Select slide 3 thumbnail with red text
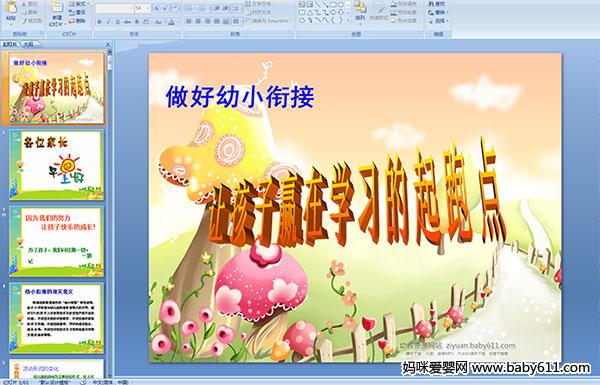The height and width of the screenshot is (385, 600). coord(57,241)
